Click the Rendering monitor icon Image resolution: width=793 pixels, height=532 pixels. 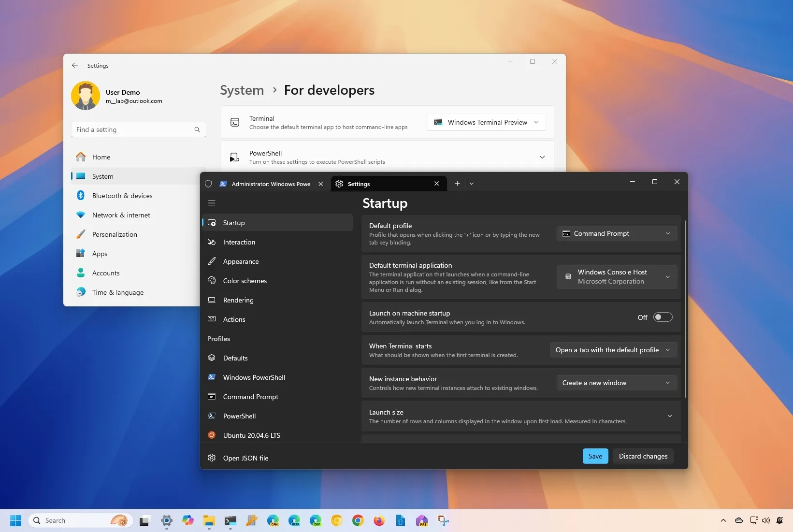[x=212, y=300]
